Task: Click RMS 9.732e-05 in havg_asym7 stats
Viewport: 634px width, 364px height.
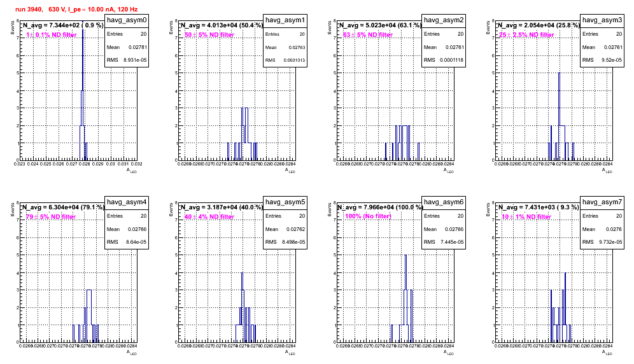Action: pos(602,242)
